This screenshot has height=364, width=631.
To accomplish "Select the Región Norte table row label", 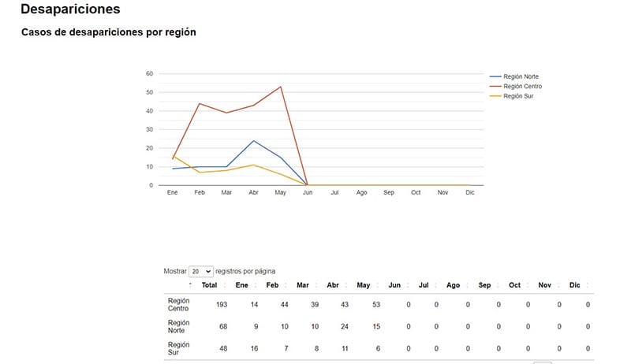I will tap(179, 326).
